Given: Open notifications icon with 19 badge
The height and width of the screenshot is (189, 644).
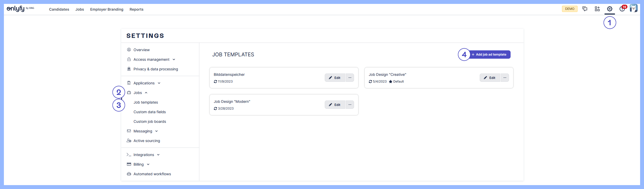Looking at the screenshot, I should tap(622, 9).
